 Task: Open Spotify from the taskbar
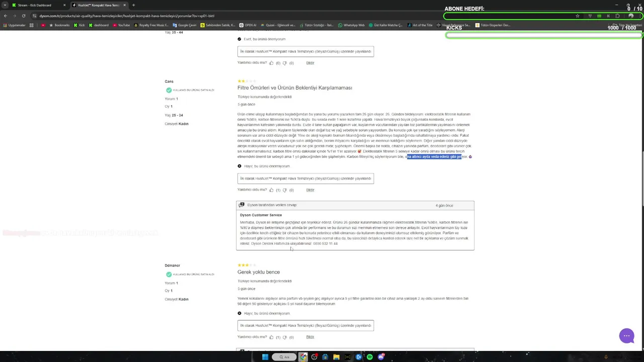370,357
